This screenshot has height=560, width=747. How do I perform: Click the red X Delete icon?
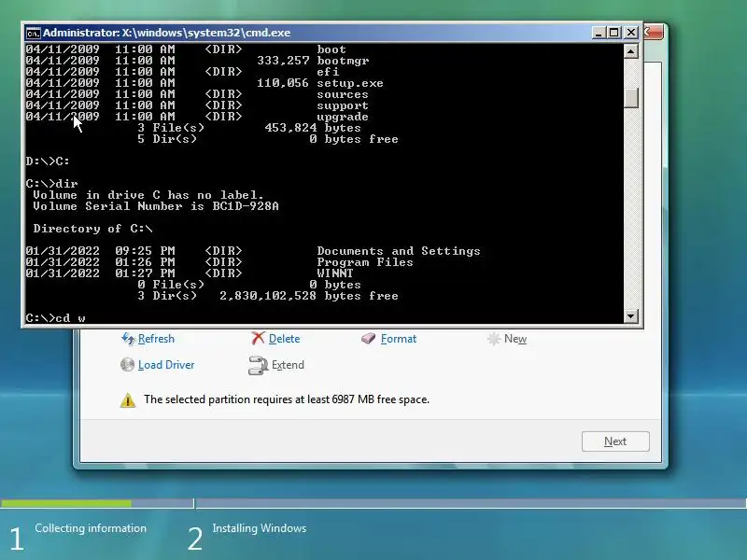coord(258,339)
